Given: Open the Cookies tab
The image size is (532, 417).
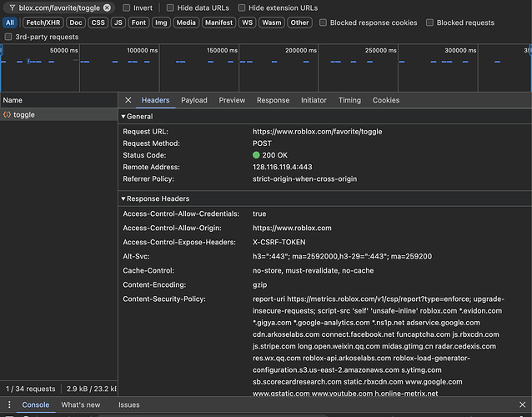Looking at the screenshot, I should (386, 100).
